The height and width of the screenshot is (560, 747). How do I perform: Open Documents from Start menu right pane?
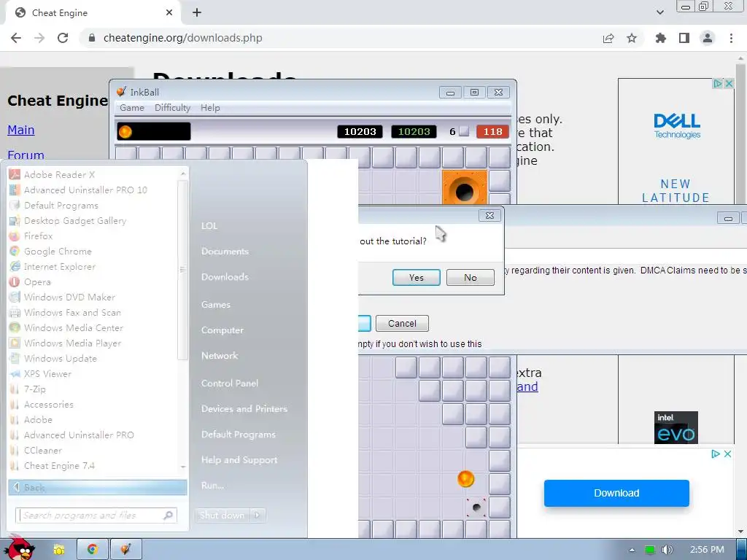click(225, 252)
